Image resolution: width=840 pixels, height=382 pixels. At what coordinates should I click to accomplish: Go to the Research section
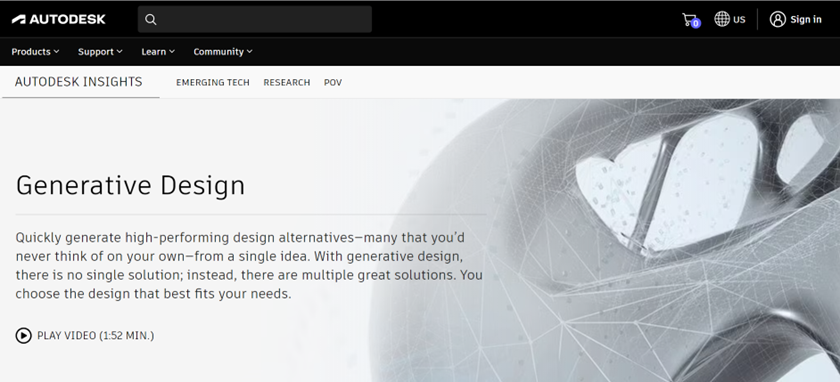click(x=287, y=83)
